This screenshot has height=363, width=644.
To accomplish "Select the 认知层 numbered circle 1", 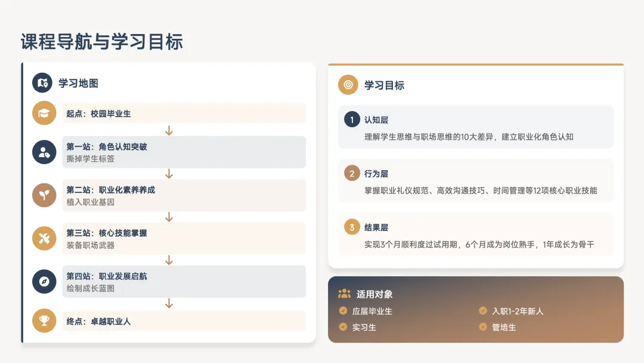I will (352, 119).
